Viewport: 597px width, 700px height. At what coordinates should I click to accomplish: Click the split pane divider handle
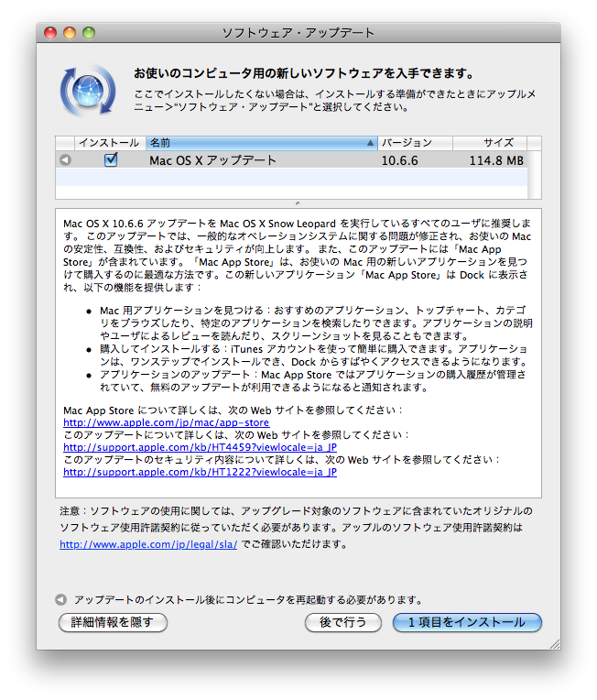click(x=298, y=203)
